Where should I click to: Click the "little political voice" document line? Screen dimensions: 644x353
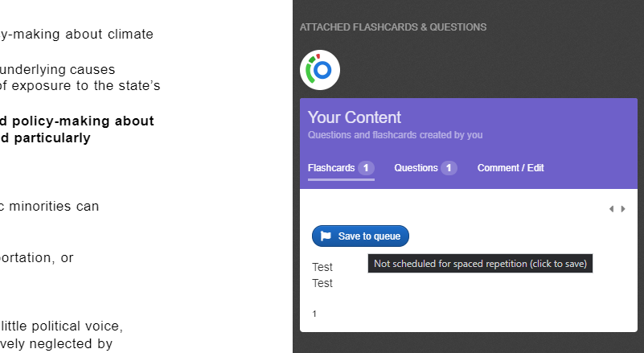(62, 326)
